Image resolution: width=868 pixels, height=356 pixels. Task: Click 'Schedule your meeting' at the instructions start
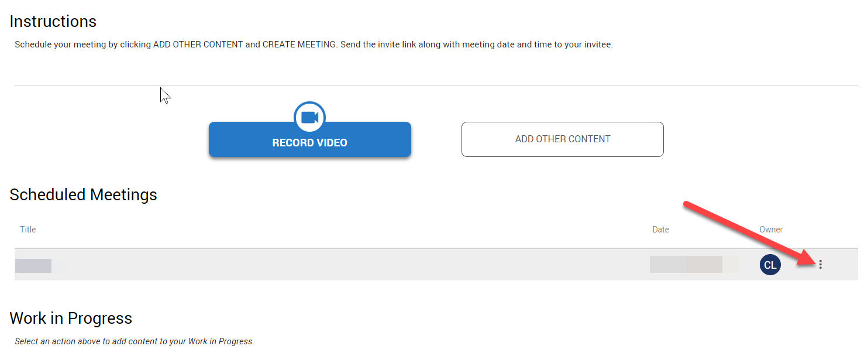click(x=60, y=44)
